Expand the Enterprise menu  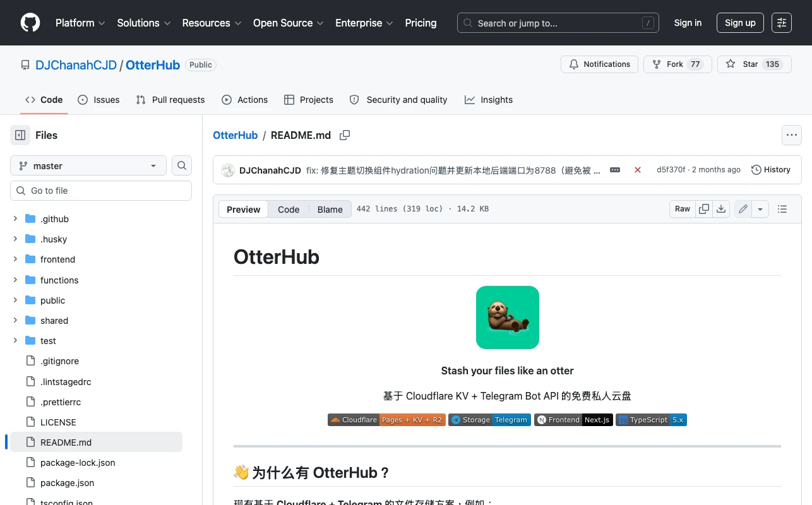click(364, 23)
